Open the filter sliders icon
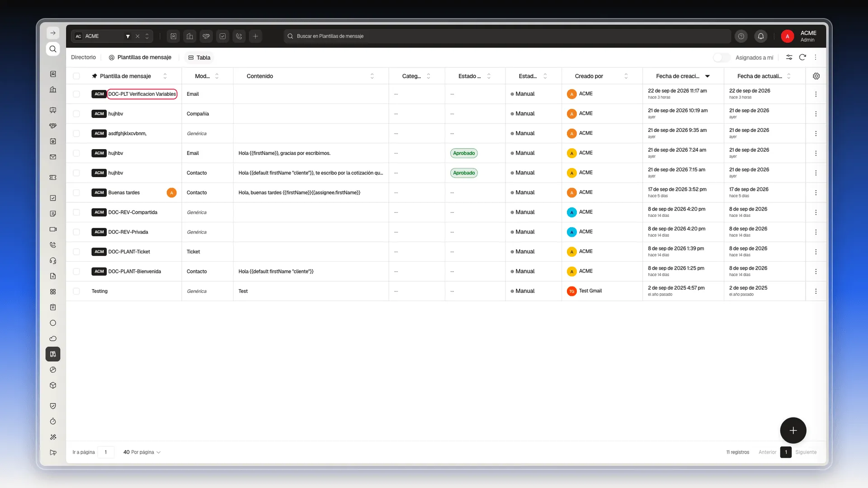This screenshot has width=868, height=488. pyautogui.click(x=789, y=57)
